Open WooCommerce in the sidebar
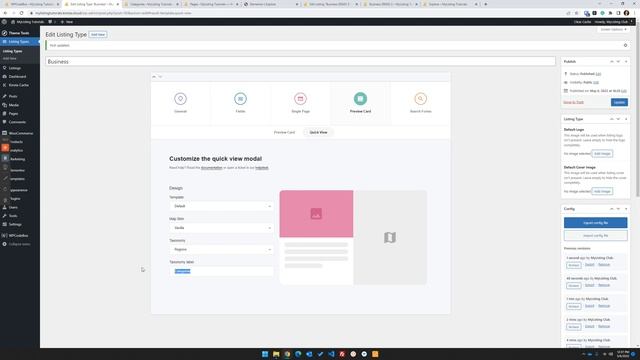This screenshot has width=640, height=360. tap(21, 133)
